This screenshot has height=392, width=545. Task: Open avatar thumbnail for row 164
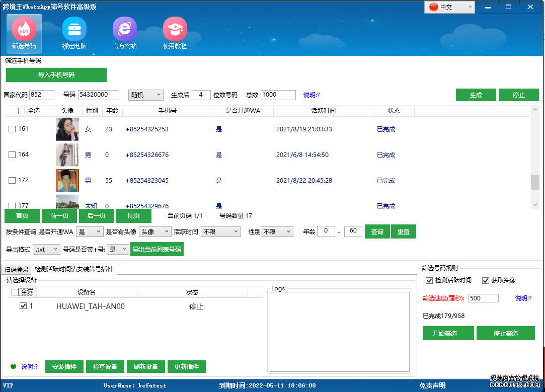coord(67,154)
